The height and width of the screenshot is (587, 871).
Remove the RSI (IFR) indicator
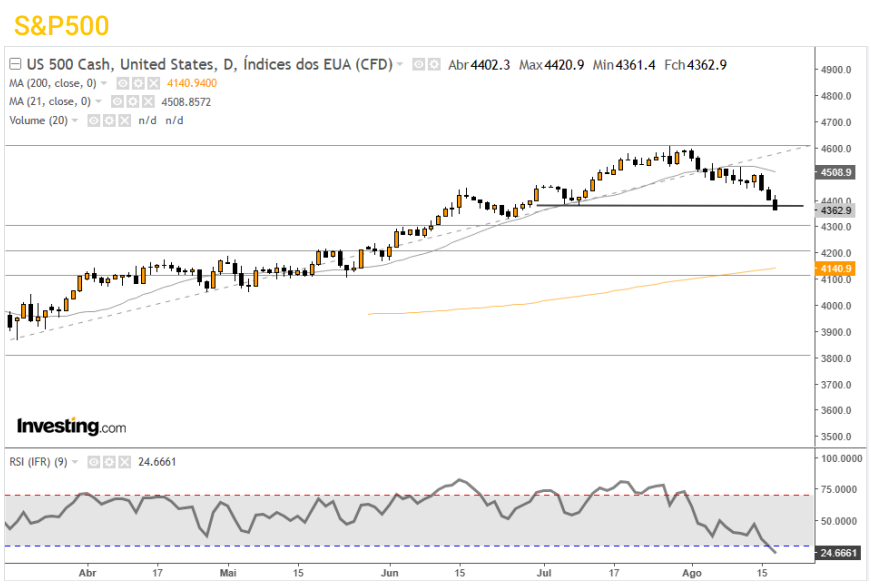123,462
